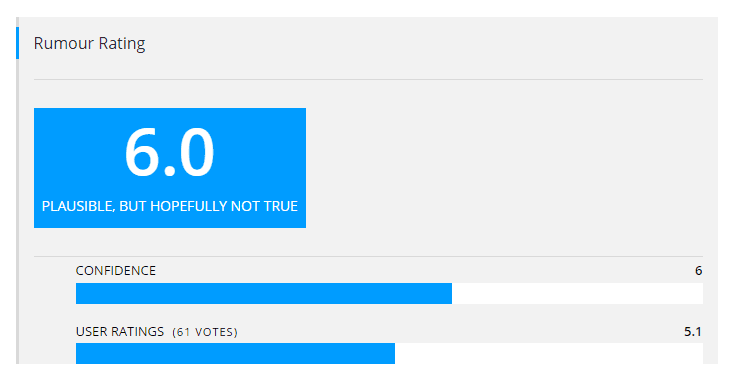Image resolution: width=734 pixels, height=386 pixels.
Task: Click the Rumour Rating heading
Action: pos(89,44)
